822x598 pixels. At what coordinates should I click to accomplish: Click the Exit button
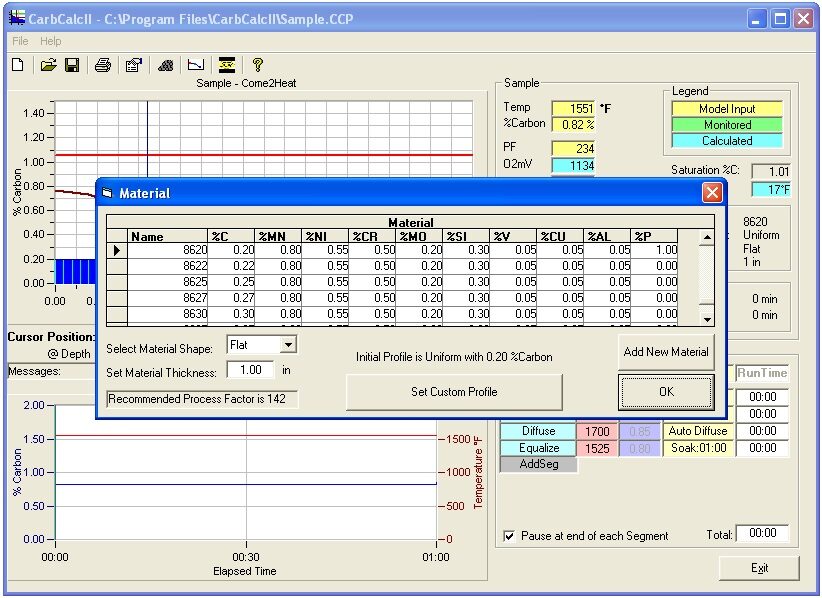(x=759, y=568)
